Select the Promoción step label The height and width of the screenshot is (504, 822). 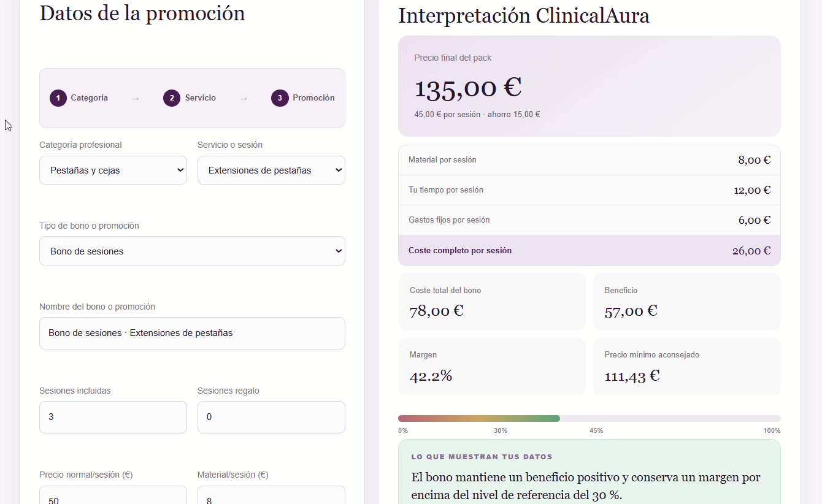click(313, 98)
